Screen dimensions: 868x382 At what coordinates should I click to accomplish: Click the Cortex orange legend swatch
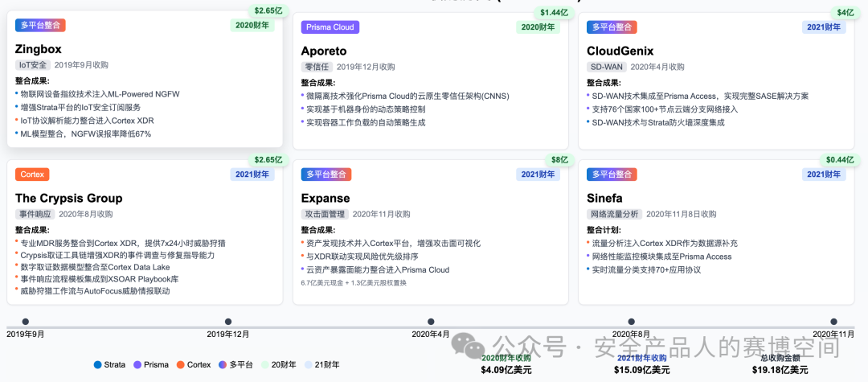(181, 364)
